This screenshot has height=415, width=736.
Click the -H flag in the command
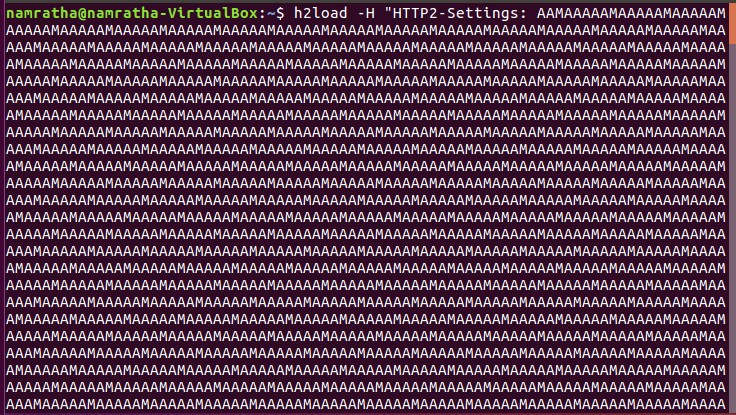tap(366, 13)
